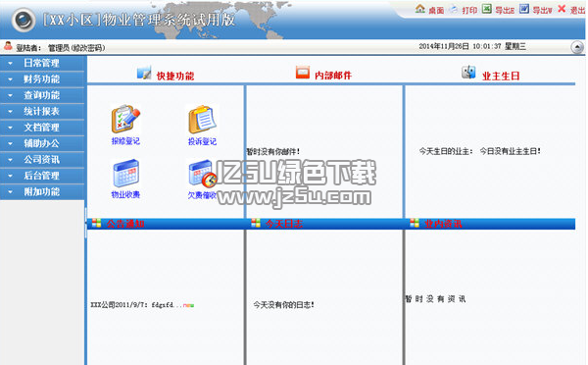The image size is (588, 365).
Task: Click the round logo in header
Action: point(24,20)
